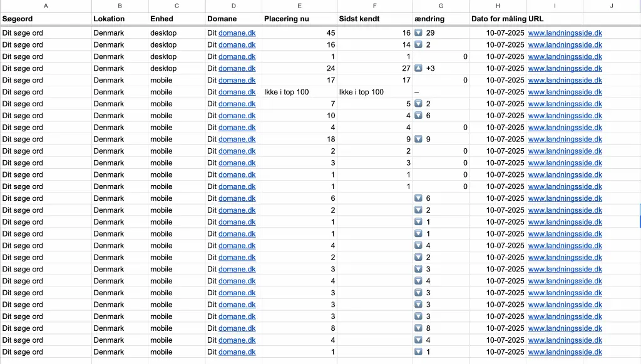Select the date cell in row with placement 18

(498, 139)
